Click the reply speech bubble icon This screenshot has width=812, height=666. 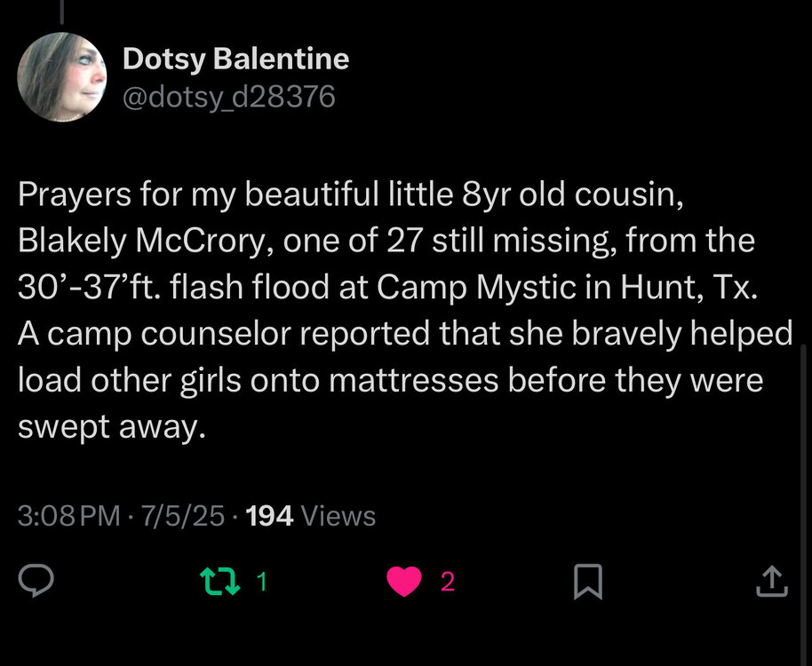(37, 582)
